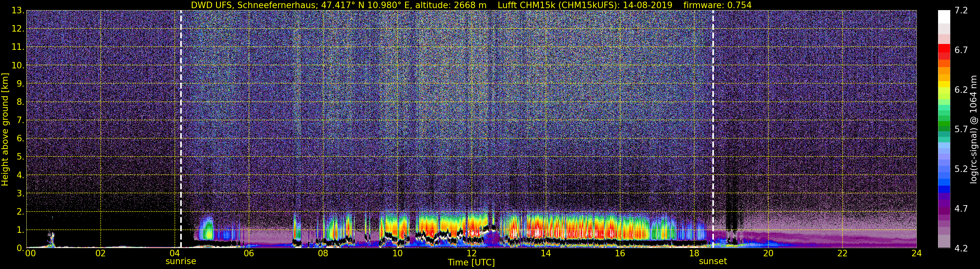
Task: Click the '10' time axis tick label
Action: (397, 254)
